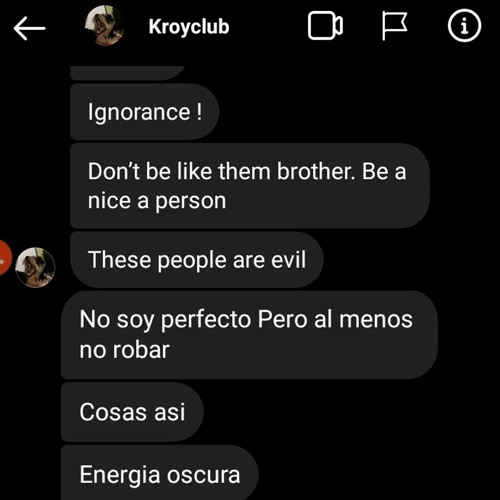Tap the red circle at left edge
The width and height of the screenshot is (500, 500).
[x=4, y=257]
